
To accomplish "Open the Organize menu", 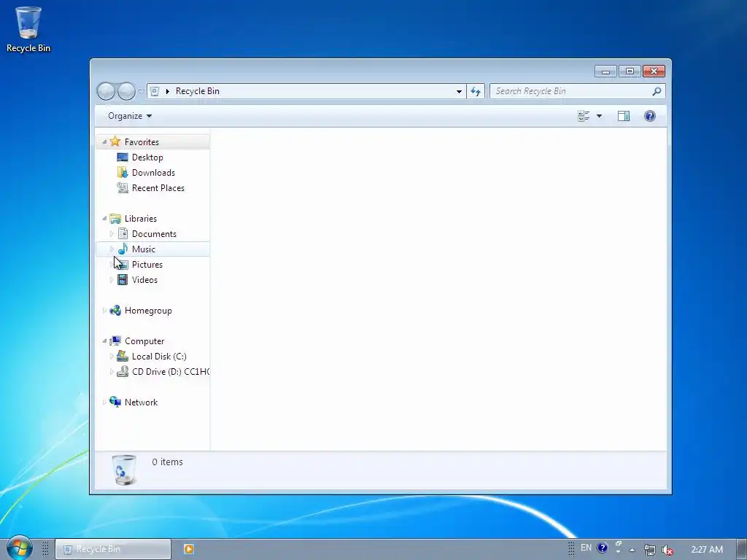I will pyautogui.click(x=130, y=116).
